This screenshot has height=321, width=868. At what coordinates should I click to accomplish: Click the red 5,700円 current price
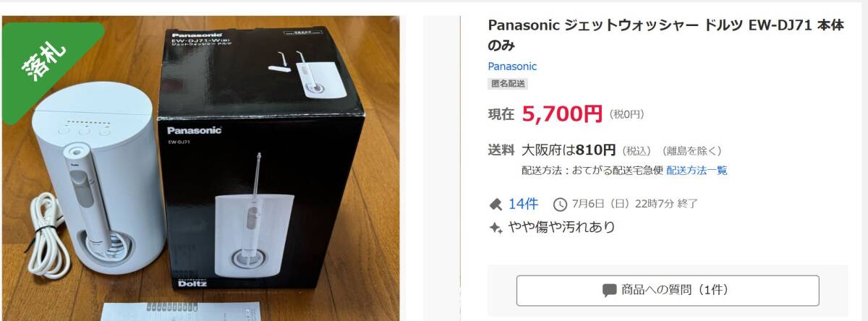pos(562,114)
